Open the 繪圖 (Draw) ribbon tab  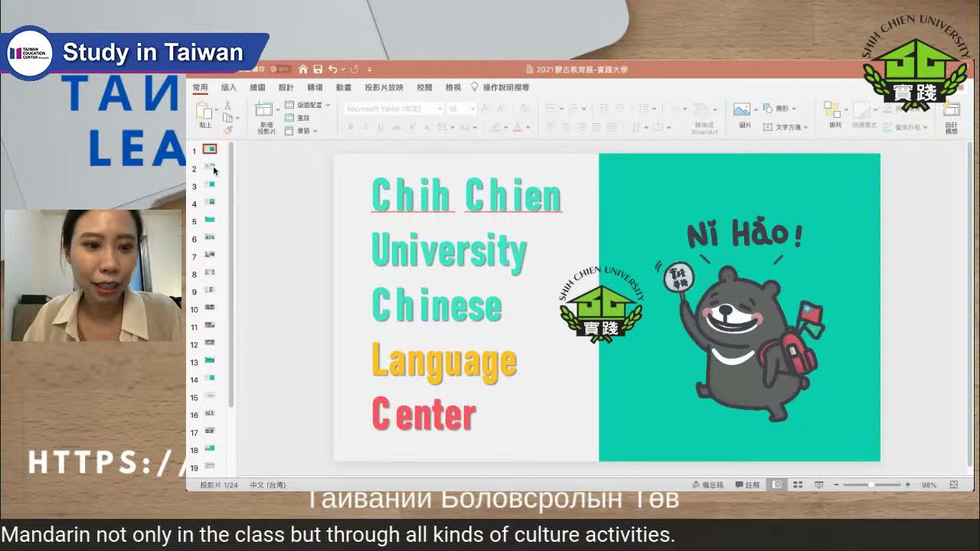(x=257, y=87)
